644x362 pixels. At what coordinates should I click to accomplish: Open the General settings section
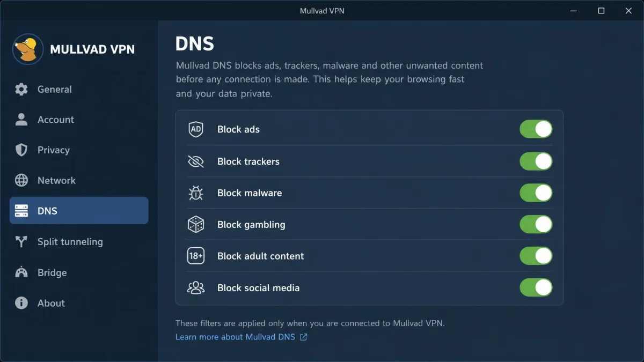(x=79, y=90)
